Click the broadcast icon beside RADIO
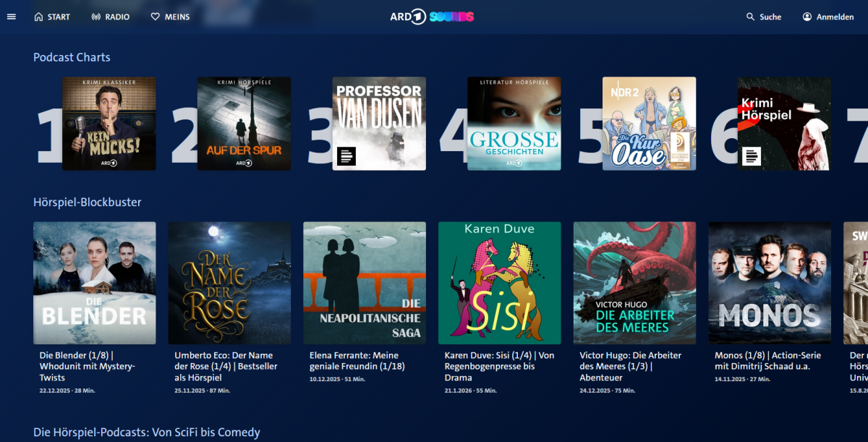Viewport: 868px width, 442px height. (96, 17)
